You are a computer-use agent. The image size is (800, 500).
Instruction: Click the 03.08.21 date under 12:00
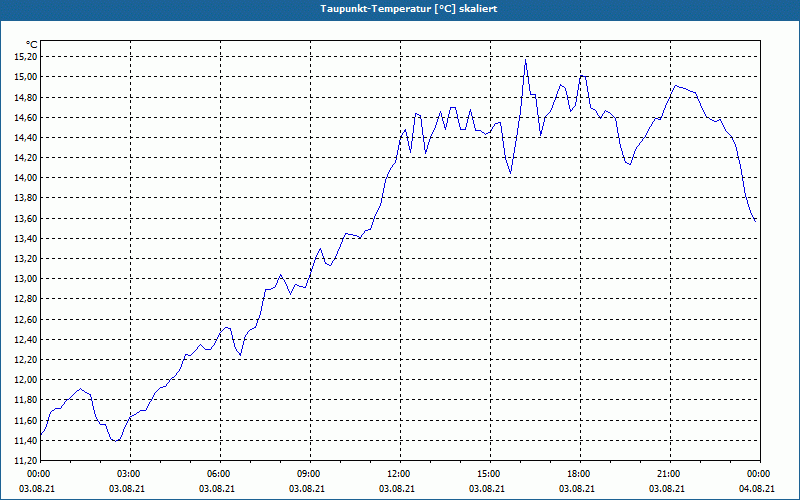(397, 489)
